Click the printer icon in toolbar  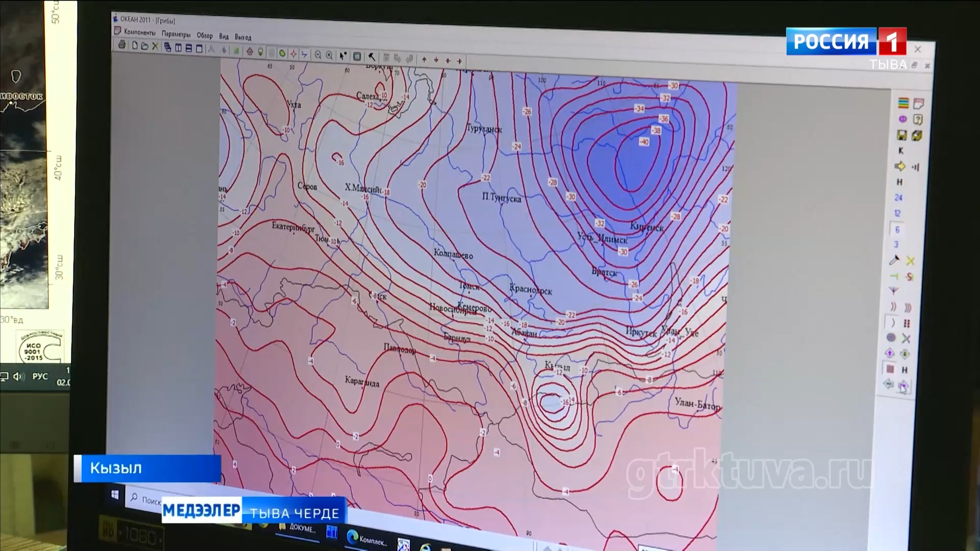coord(122,45)
